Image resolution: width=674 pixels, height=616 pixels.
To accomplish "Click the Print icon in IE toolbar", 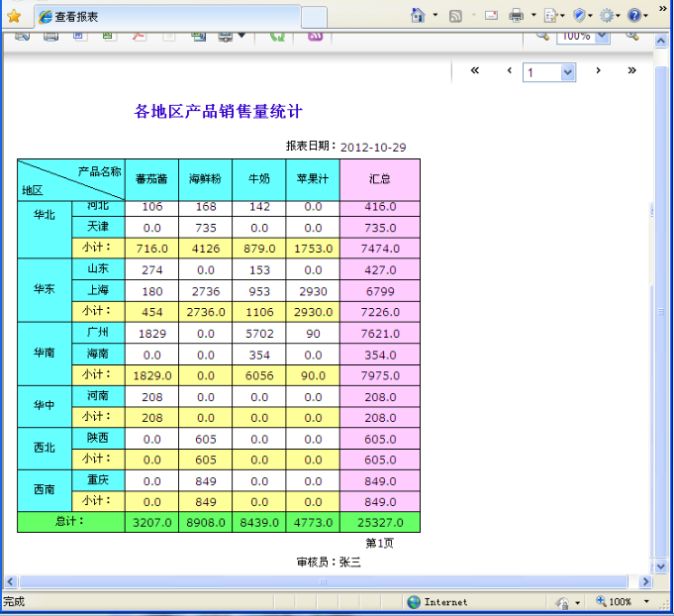I will click(x=516, y=16).
